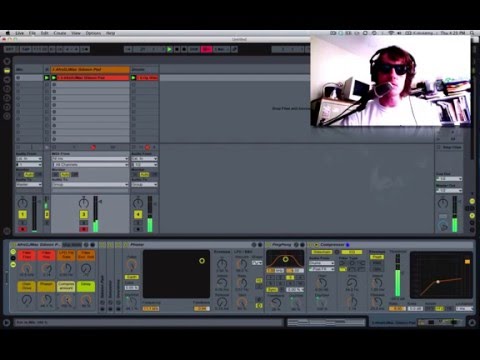This screenshot has height=360, width=480.
Task: Start playback with transport Play button
Action: pos(169,49)
